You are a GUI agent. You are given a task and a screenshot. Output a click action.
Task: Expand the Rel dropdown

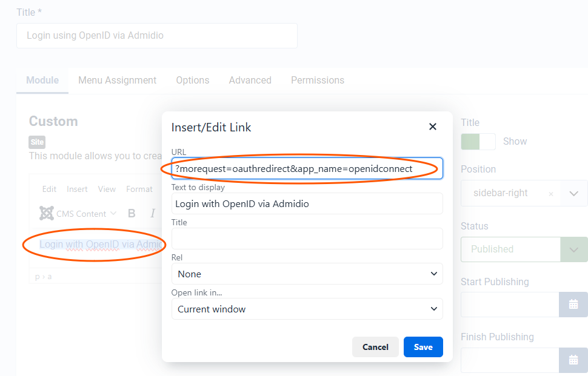307,274
